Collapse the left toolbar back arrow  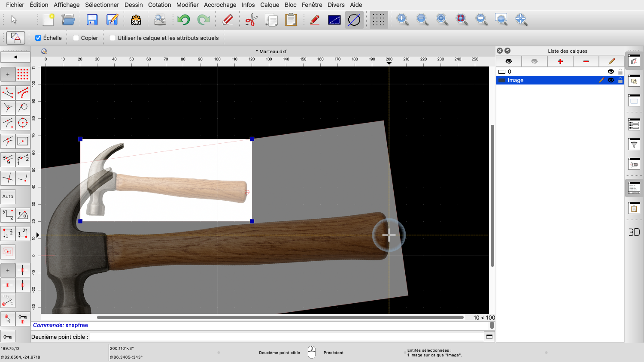pyautogui.click(x=15, y=57)
